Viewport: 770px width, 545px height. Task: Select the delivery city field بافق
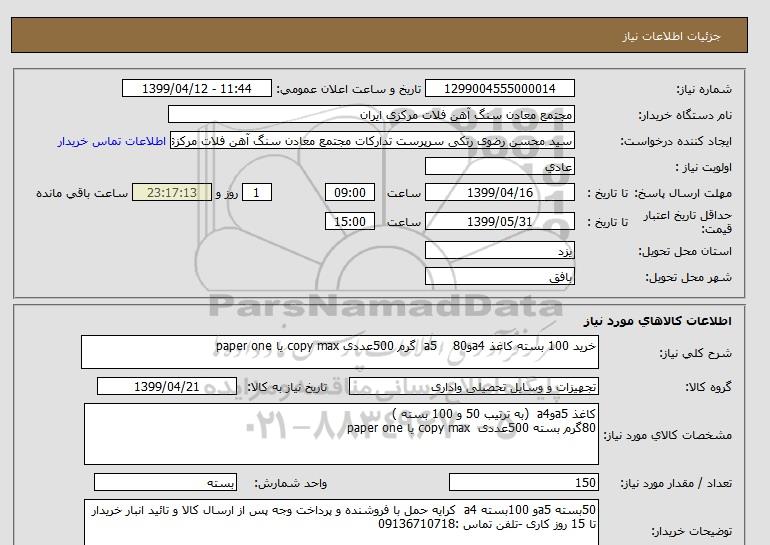tap(499, 277)
